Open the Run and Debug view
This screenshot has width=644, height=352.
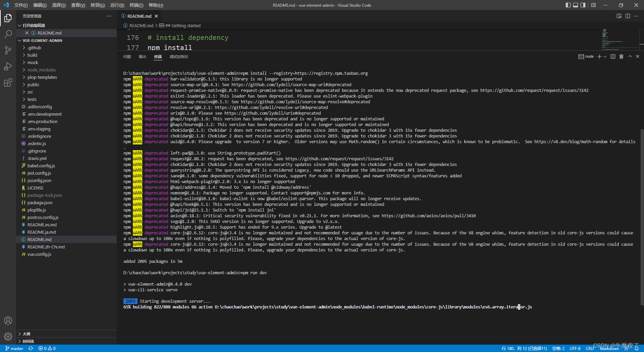(x=8, y=66)
